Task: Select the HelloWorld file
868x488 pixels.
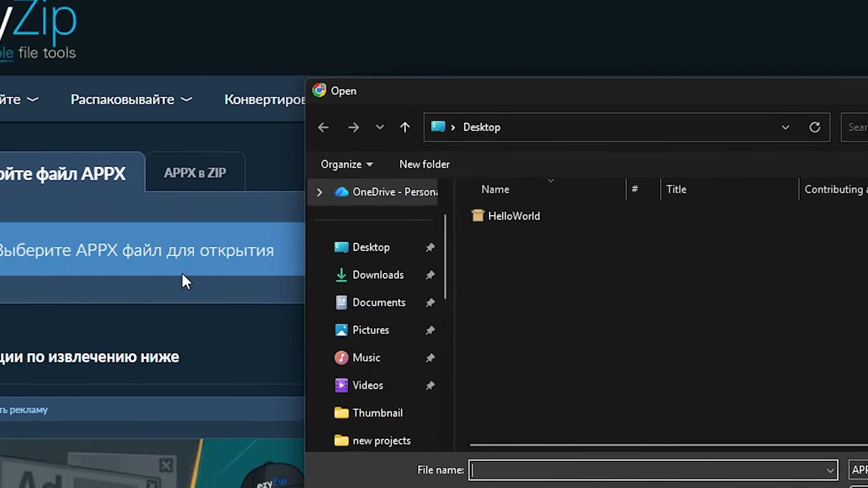Action: tap(514, 216)
